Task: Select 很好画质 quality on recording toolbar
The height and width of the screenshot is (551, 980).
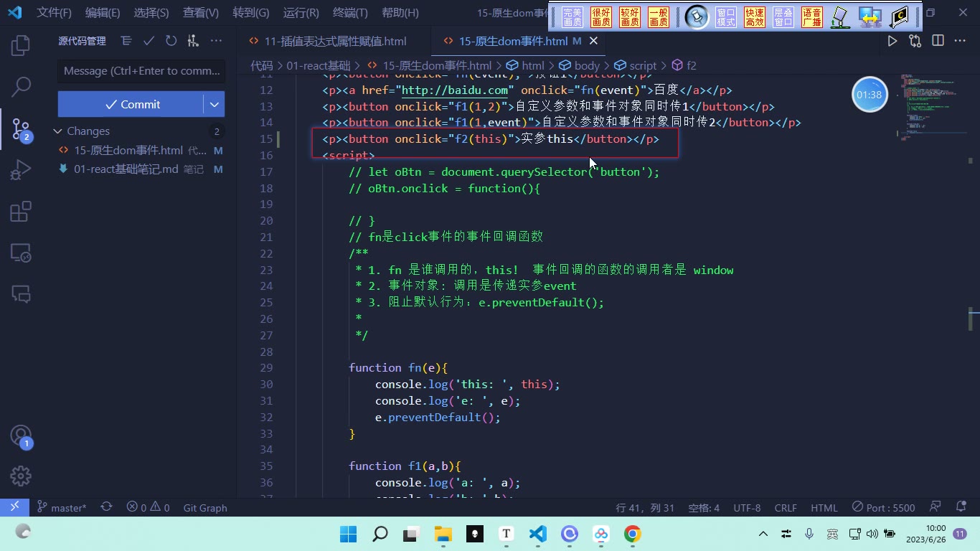Action: 601,17
